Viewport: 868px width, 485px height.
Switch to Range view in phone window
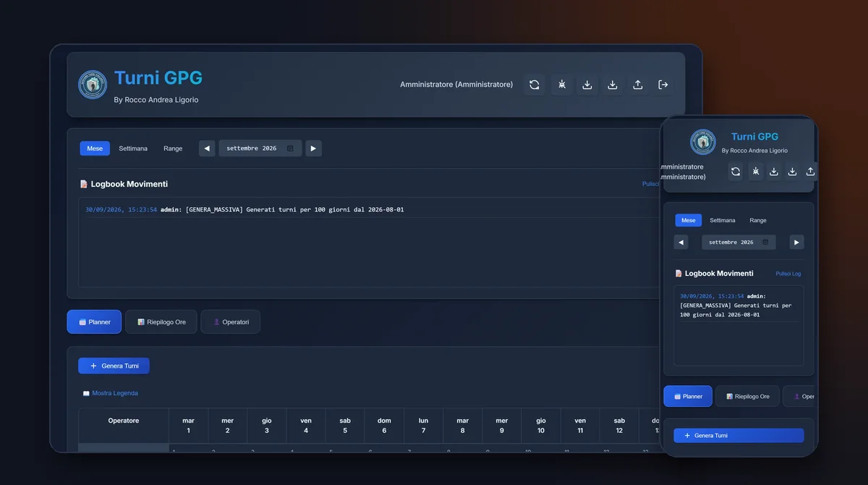pyautogui.click(x=758, y=220)
